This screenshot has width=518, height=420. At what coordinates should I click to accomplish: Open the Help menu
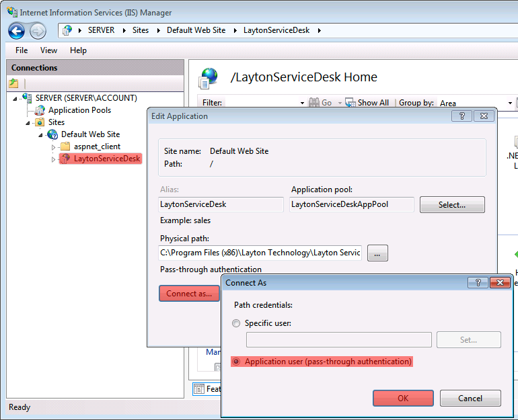pyautogui.click(x=78, y=50)
